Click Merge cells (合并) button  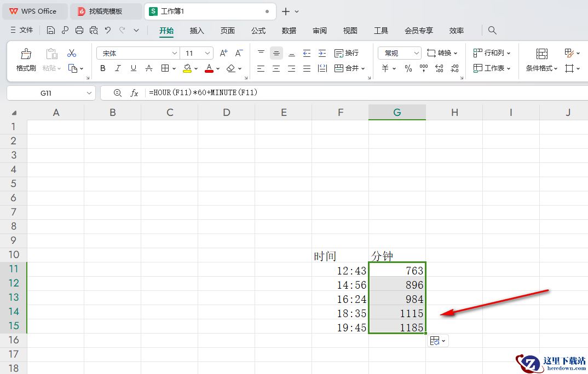[349, 68]
